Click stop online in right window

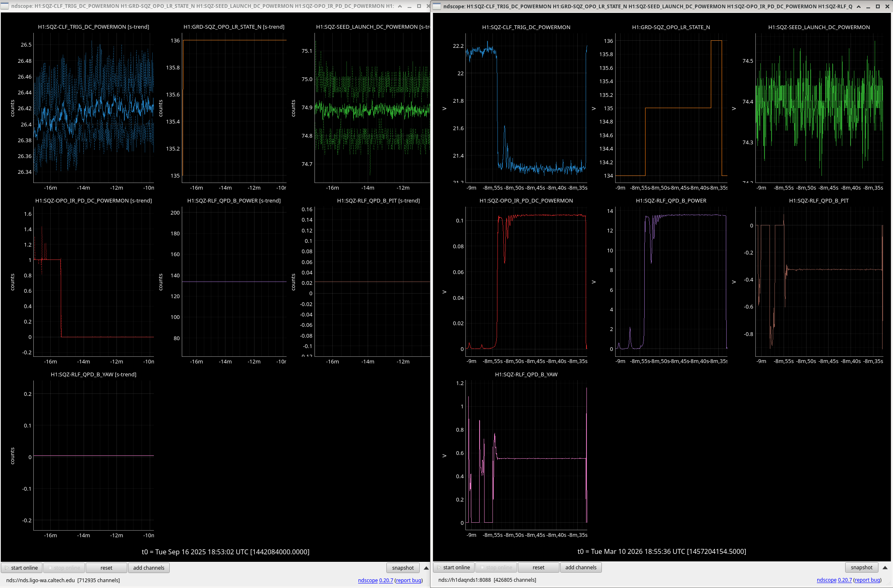496,568
